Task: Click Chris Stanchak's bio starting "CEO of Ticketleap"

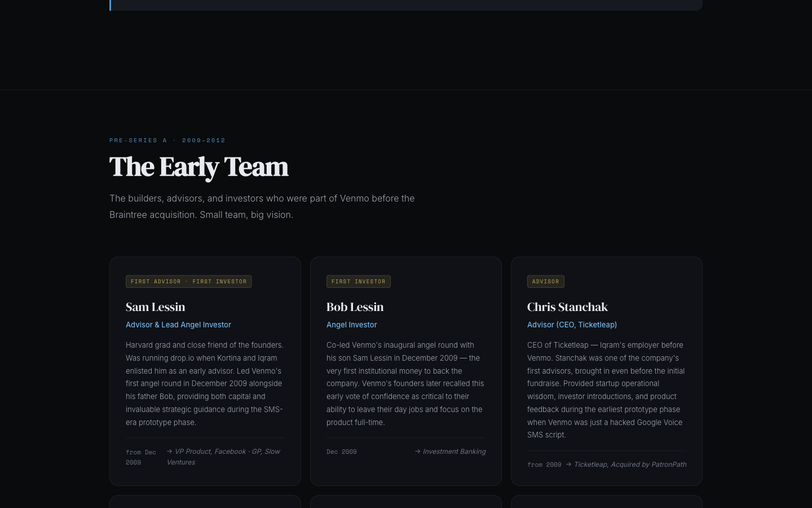Action: coord(607,390)
